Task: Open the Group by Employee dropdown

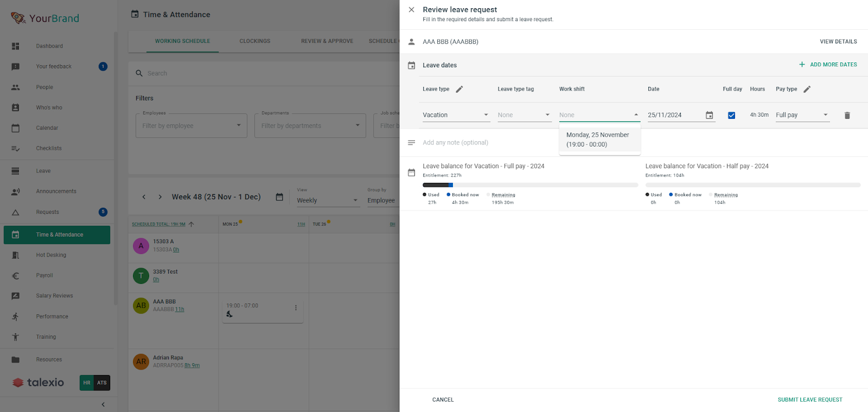Action: point(383,200)
